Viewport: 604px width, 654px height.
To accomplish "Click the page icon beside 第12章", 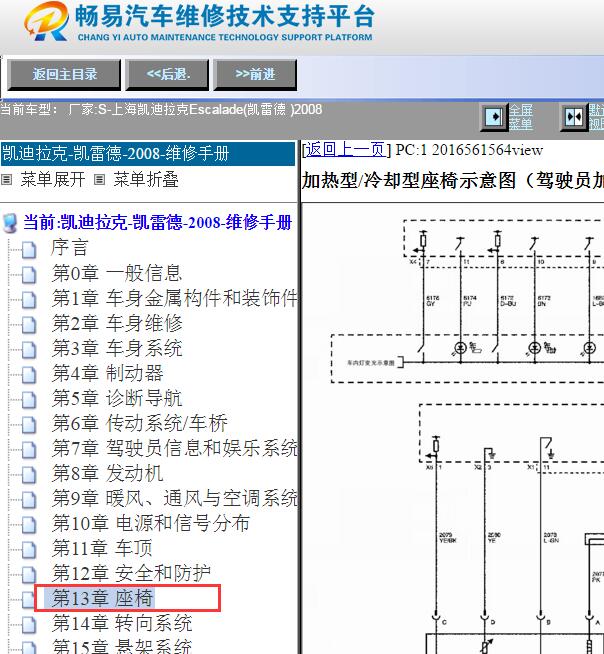I will tap(29, 575).
